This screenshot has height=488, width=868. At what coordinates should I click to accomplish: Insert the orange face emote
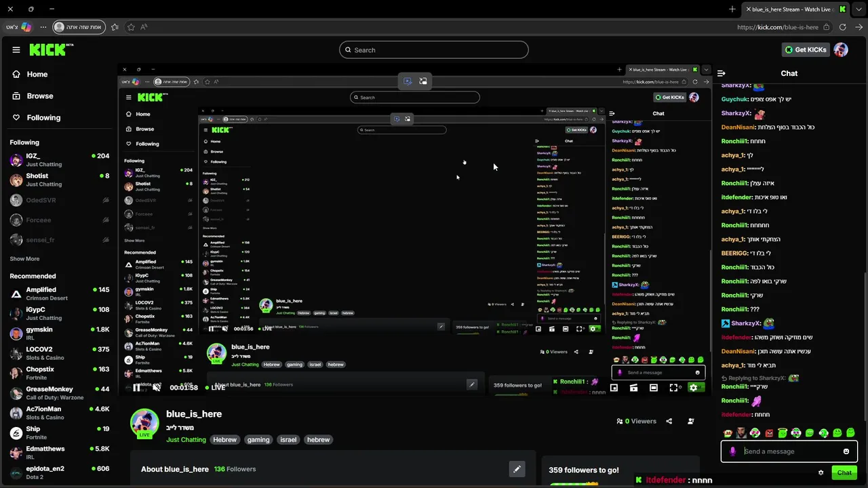click(x=728, y=432)
